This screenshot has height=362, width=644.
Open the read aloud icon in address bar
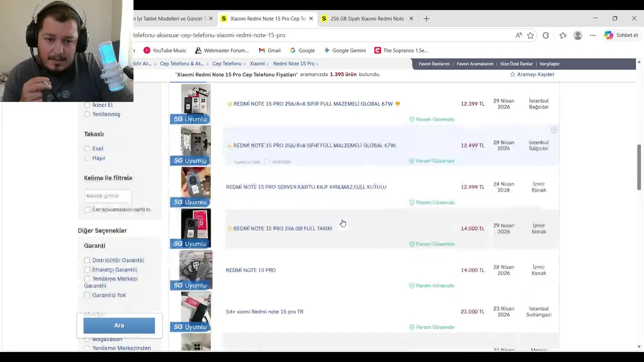click(519, 35)
